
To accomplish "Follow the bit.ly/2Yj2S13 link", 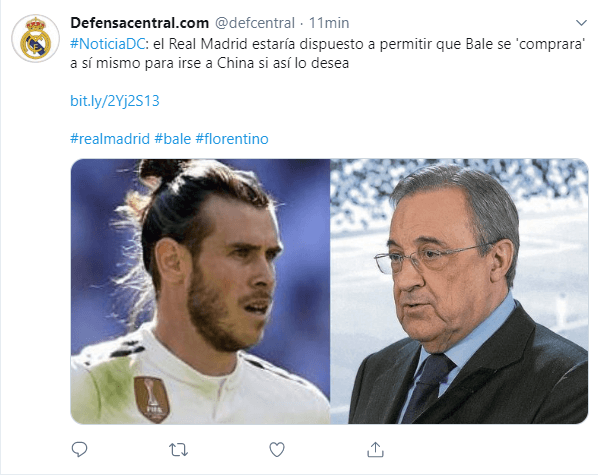I will click(115, 101).
